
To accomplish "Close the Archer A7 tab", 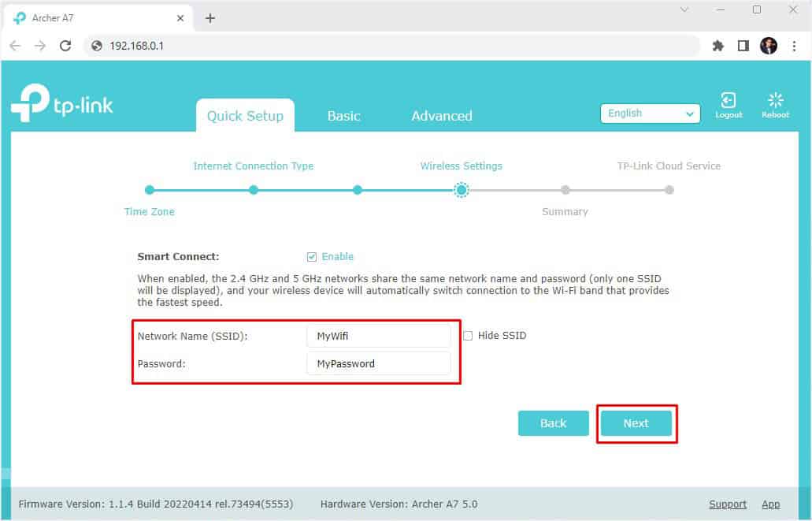I will click(x=180, y=18).
